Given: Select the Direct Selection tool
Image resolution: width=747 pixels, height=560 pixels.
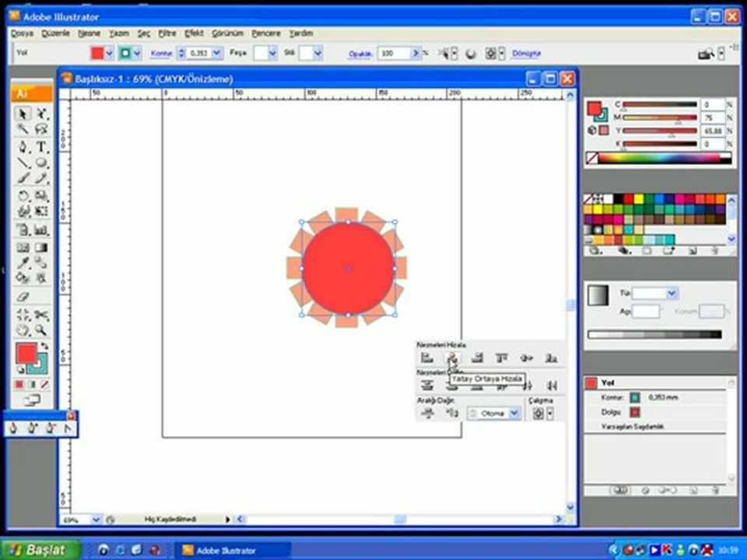Looking at the screenshot, I should pos(42,114).
